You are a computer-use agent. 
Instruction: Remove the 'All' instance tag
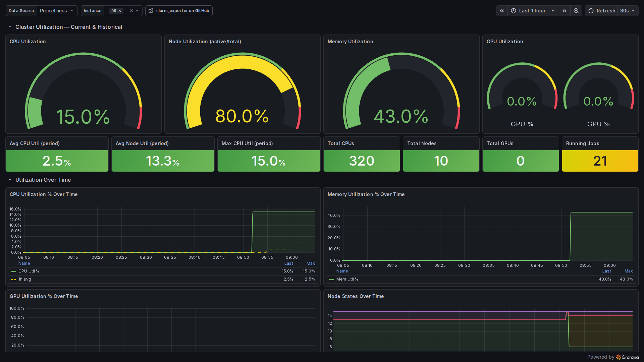120,11
